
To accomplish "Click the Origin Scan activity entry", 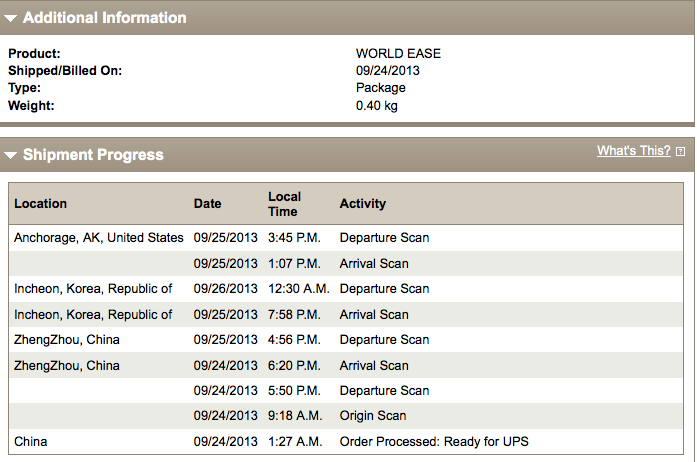I will tap(373, 416).
